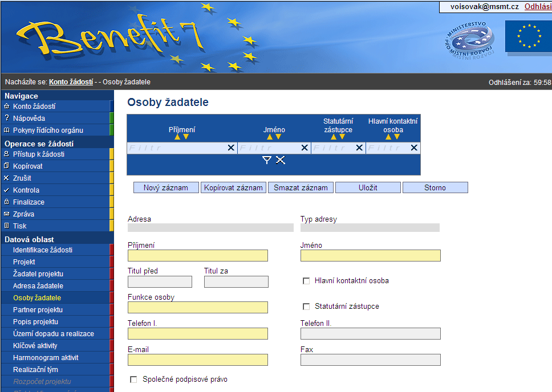Click the envelope icon beside Zpráva
The image size is (552, 392).
point(7,214)
